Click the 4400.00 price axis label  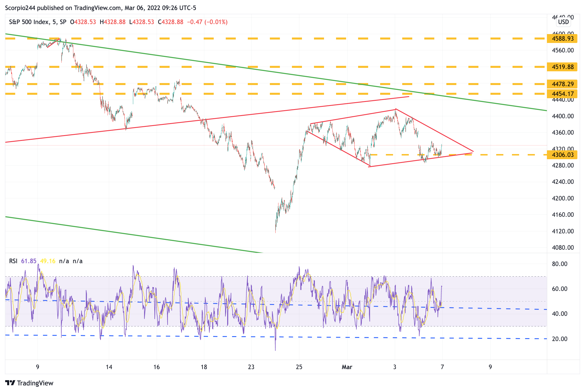pyautogui.click(x=563, y=116)
